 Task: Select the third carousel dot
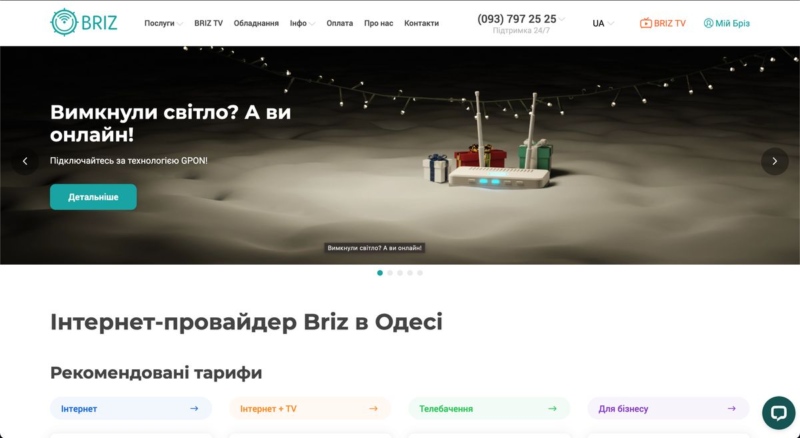coord(400,272)
